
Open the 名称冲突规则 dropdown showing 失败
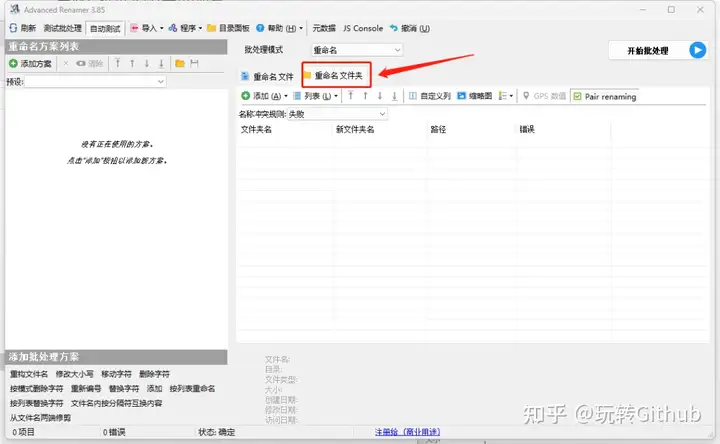pyautogui.click(x=337, y=114)
